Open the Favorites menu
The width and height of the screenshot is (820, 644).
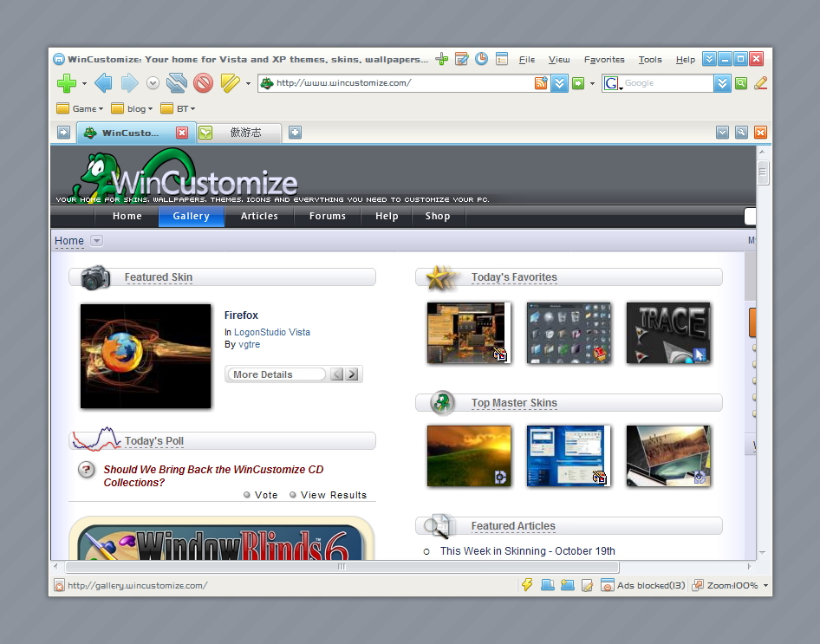click(x=604, y=60)
